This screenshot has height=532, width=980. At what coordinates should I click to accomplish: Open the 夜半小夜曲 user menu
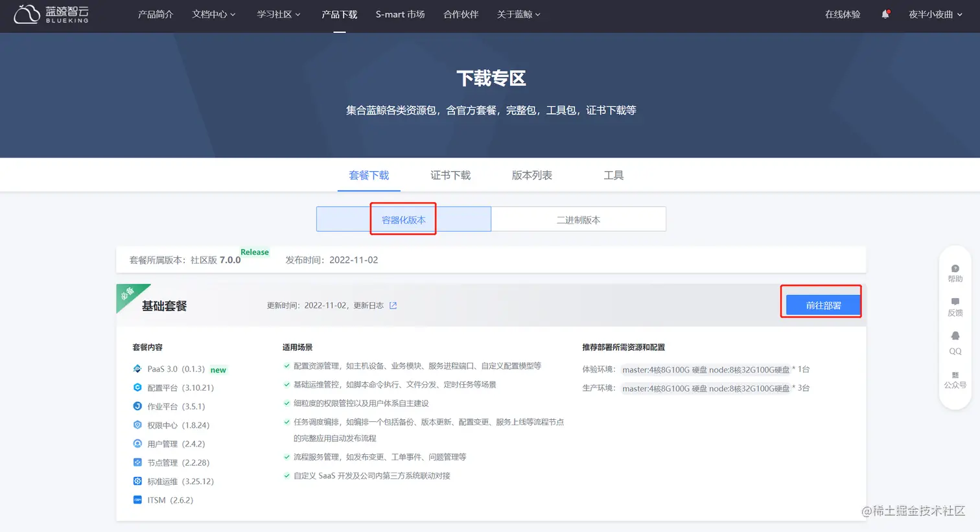pos(935,14)
